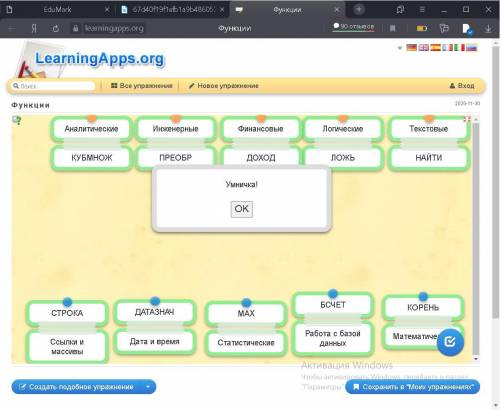This screenshot has width=500, height=410.
Task: Click the browser reload icon
Action: 56,29
